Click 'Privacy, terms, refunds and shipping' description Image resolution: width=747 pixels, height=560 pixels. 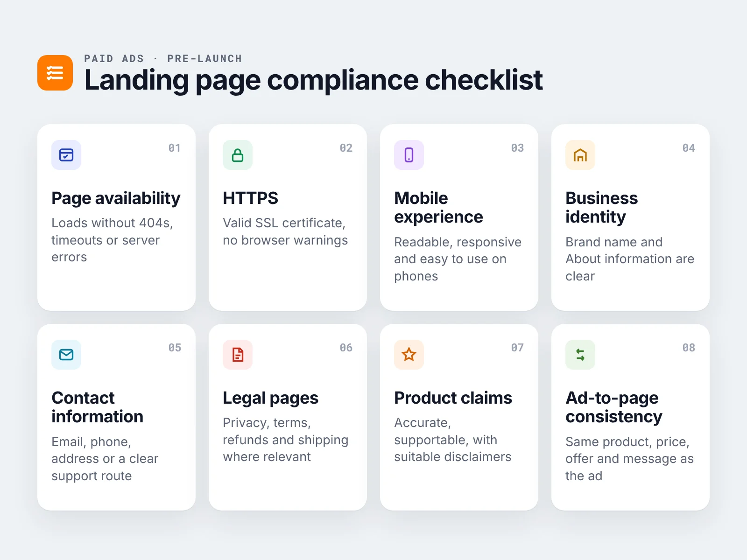[285, 440]
